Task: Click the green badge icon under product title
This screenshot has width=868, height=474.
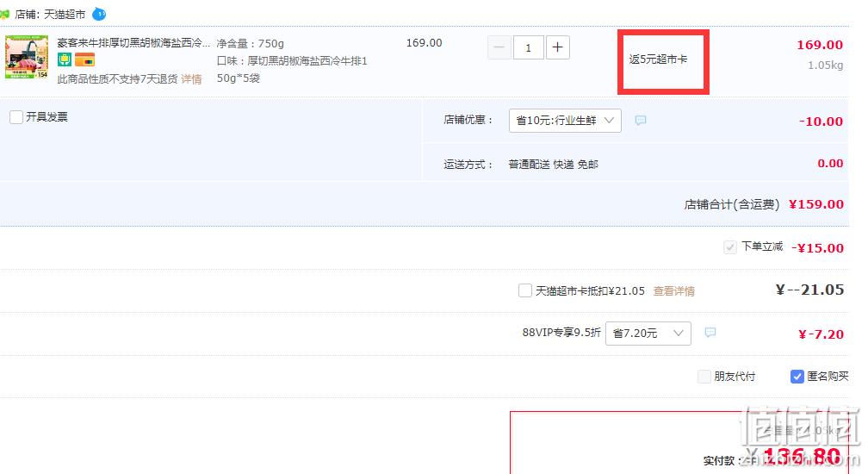Action: click(x=65, y=59)
